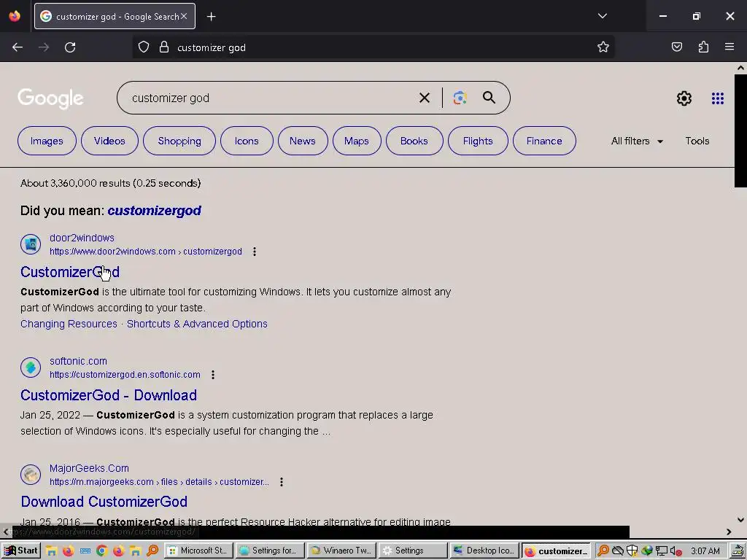Click the horizontal scrollbar right arrow
This screenshot has width=747, height=560.
[729, 532]
